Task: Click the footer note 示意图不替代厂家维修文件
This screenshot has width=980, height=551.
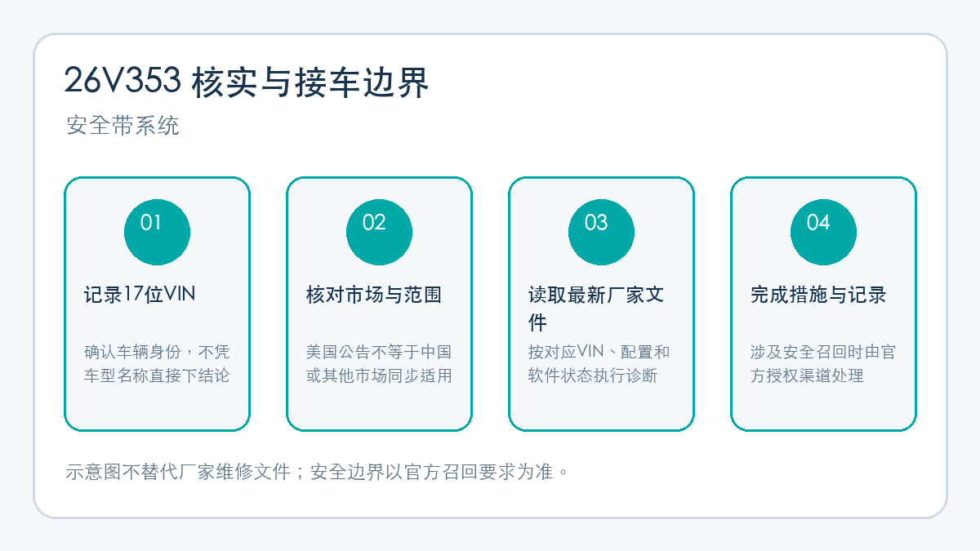Action: pyautogui.click(x=178, y=472)
